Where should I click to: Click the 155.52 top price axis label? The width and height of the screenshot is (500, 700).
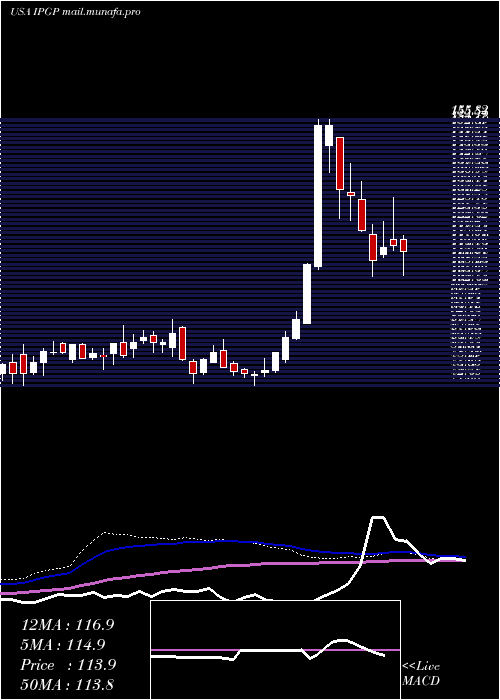[x=470, y=109]
